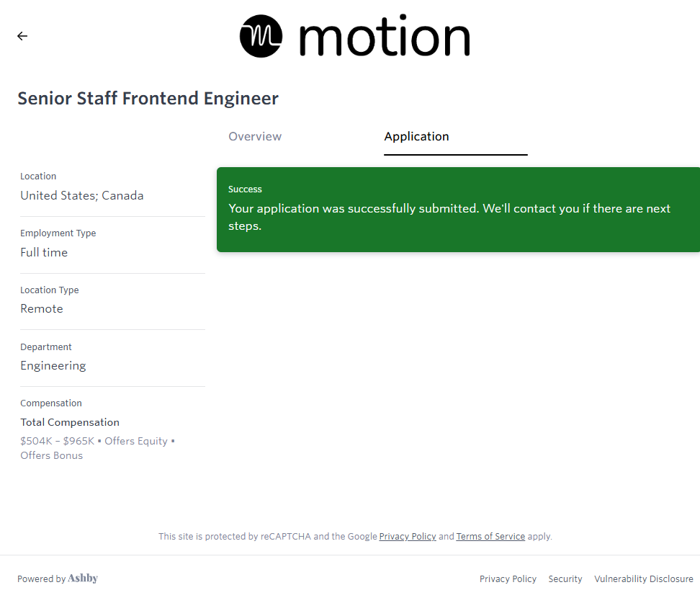Click the Success title in the green banner
This screenshot has width=700, height=603.
pos(245,189)
